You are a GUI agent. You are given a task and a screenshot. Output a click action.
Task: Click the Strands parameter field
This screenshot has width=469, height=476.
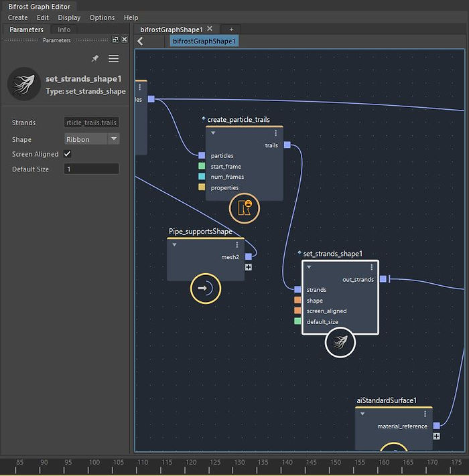(x=91, y=123)
